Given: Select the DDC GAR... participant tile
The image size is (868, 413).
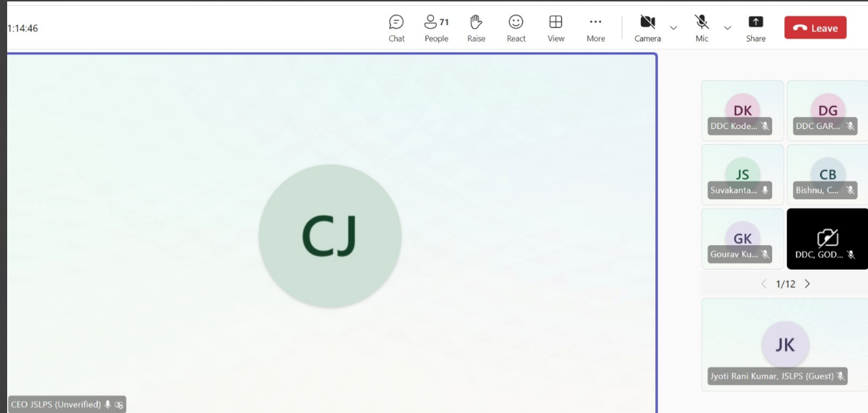Looking at the screenshot, I should (x=828, y=110).
